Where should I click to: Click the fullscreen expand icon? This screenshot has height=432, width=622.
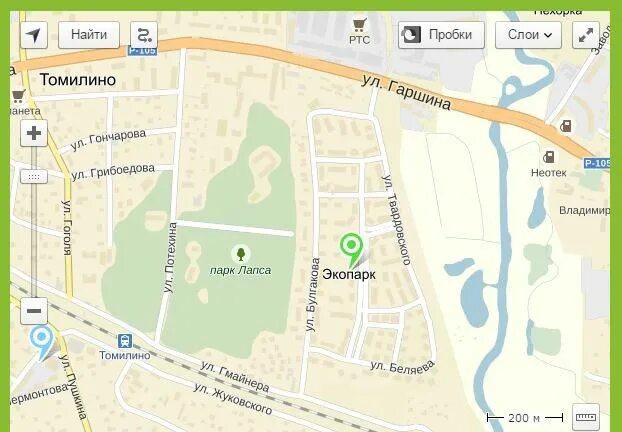click(586, 35)
